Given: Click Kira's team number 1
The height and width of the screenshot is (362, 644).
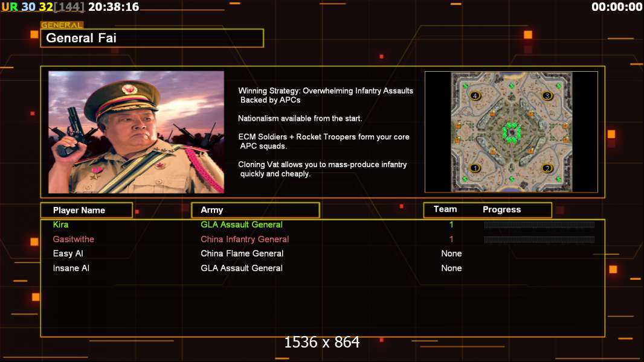Looking at the screenshot, I should coord(451,224).
